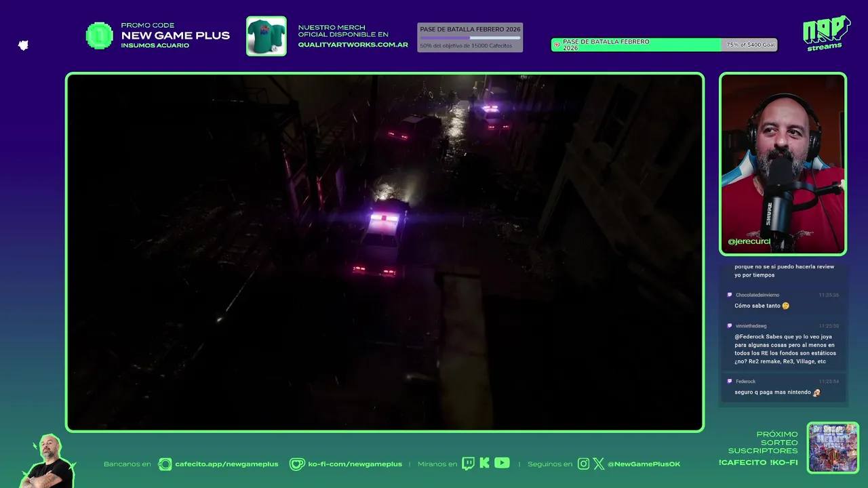Click the Ko-fi heart icon in green goal bar
The height and width of the screenshot is (488, 868).
click(557, 45)
